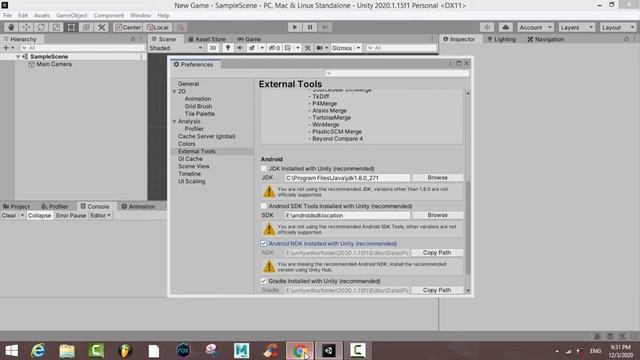The width and height of the screenshot is (640, 360).
Task: Select the Rotate tool
Action: (x=41, y=27)
